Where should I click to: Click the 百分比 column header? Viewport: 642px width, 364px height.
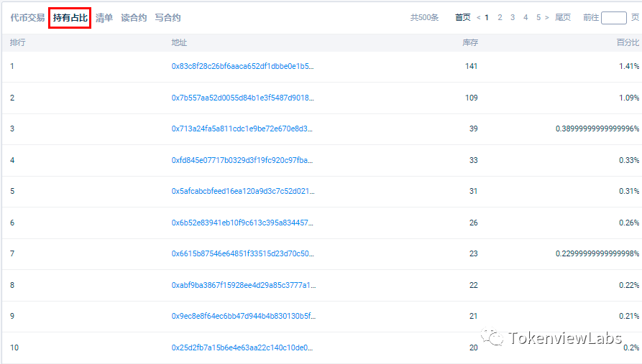[x=628, y=42]
